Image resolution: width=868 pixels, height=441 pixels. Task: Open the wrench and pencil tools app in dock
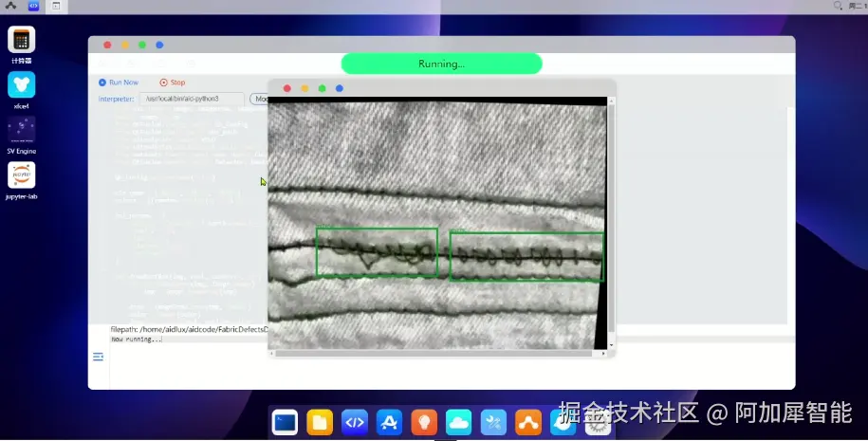pyautogui.click(x=494, y=423)
